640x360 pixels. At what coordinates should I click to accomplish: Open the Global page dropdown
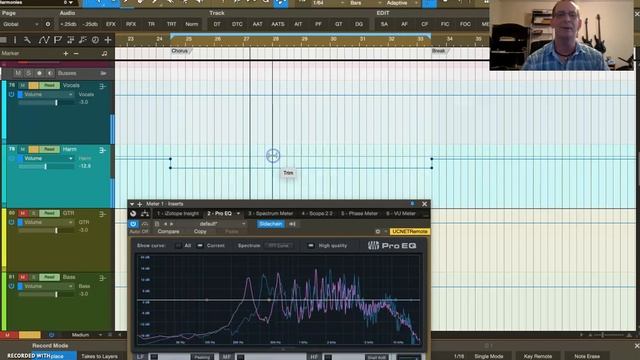pyautogui.click(x=21, y=24)
